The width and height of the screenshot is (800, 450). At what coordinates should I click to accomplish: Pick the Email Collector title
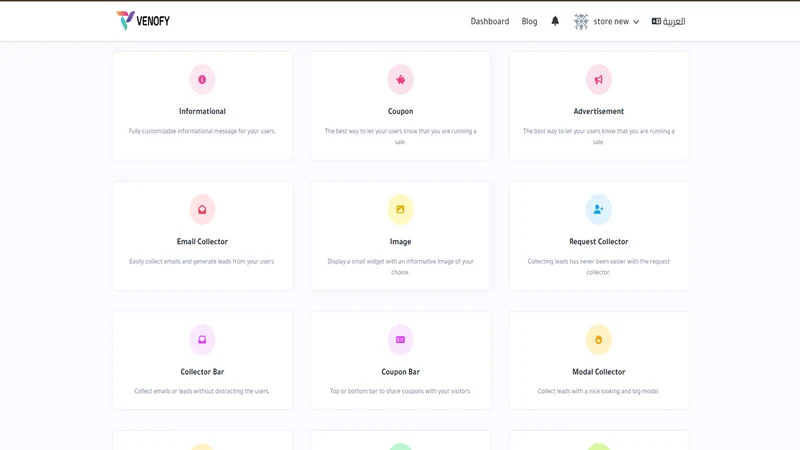point(202,241)
